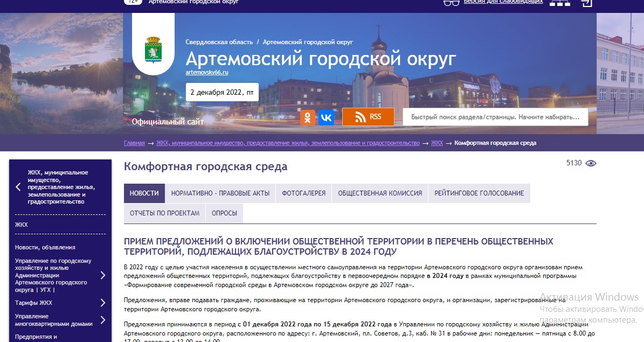This screenshot has width=644, height=342.
Task: Click the date button showing 2 декабря 2022
Action: click(221, 92)
